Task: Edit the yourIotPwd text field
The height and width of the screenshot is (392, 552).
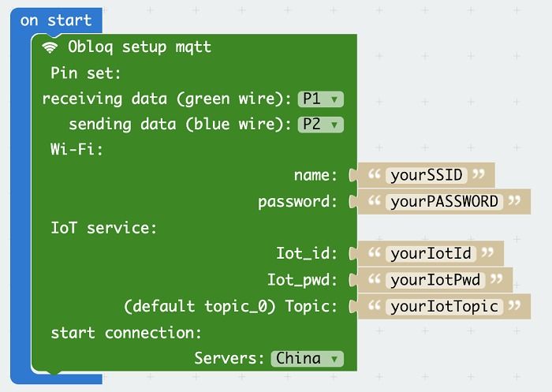Action: coord(435,280)
